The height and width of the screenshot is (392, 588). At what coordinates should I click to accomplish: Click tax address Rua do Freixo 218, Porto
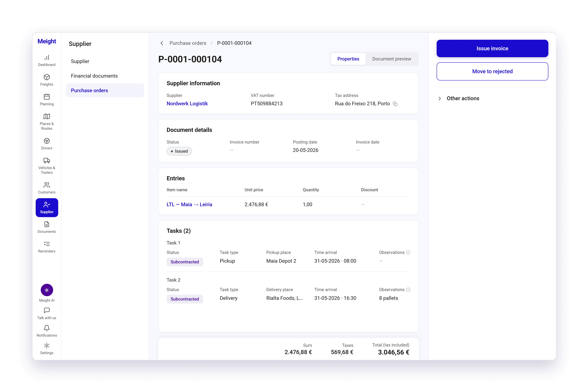click(362, 103)
